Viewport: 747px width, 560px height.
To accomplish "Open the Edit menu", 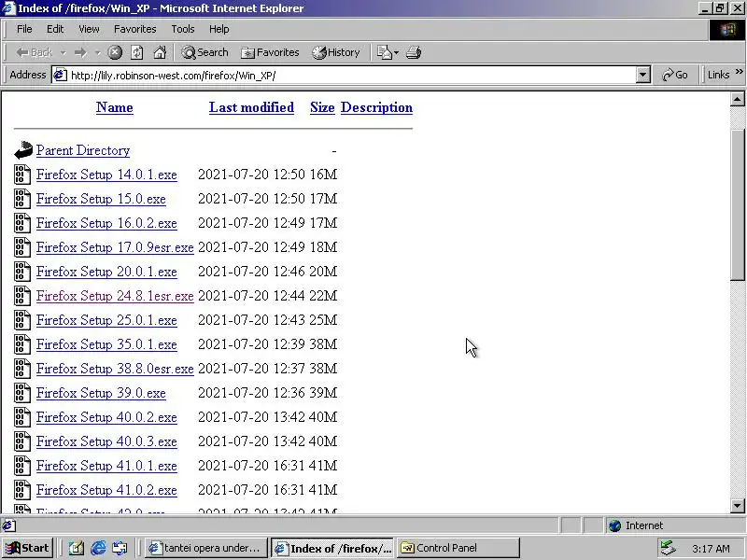I will coord(55,29).
